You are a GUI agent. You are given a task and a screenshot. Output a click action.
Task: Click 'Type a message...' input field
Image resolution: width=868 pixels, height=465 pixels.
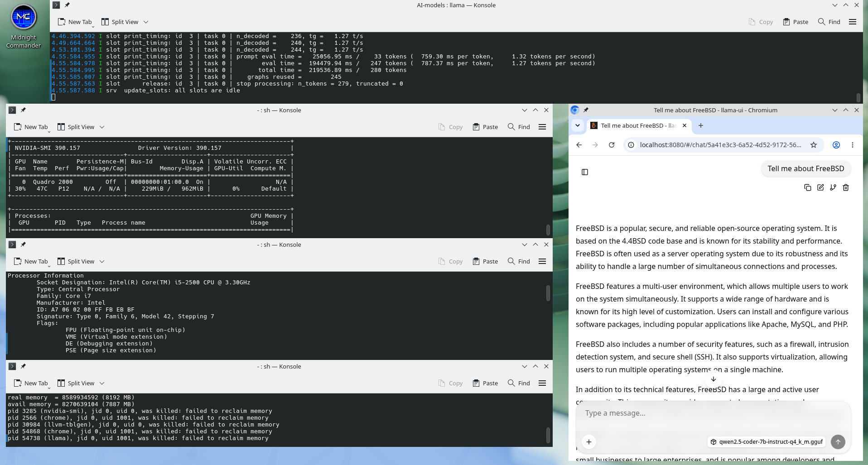[x=713, y=413]
